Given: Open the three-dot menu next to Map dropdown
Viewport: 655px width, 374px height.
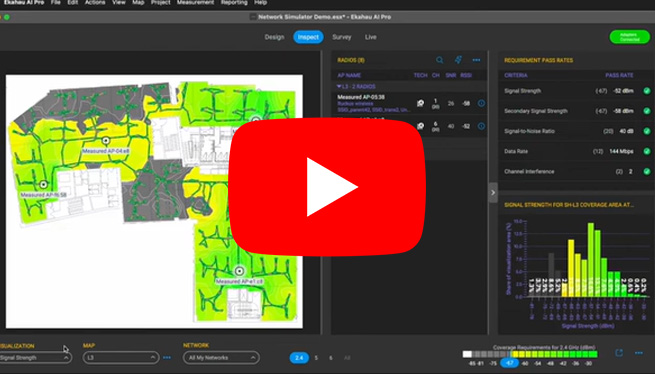Looking at the screenshot, I should [x=167, y=358].
